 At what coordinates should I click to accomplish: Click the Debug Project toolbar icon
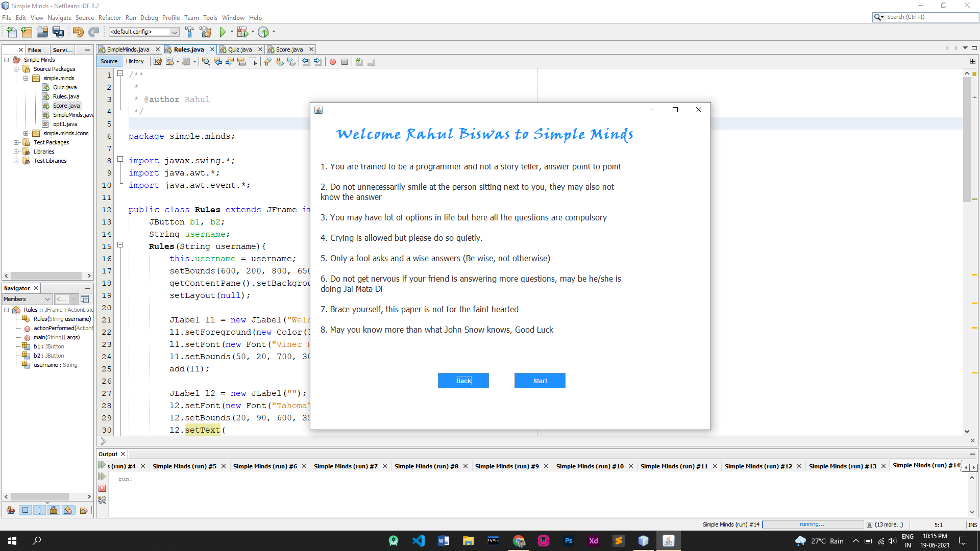click(x=241, y=32)
